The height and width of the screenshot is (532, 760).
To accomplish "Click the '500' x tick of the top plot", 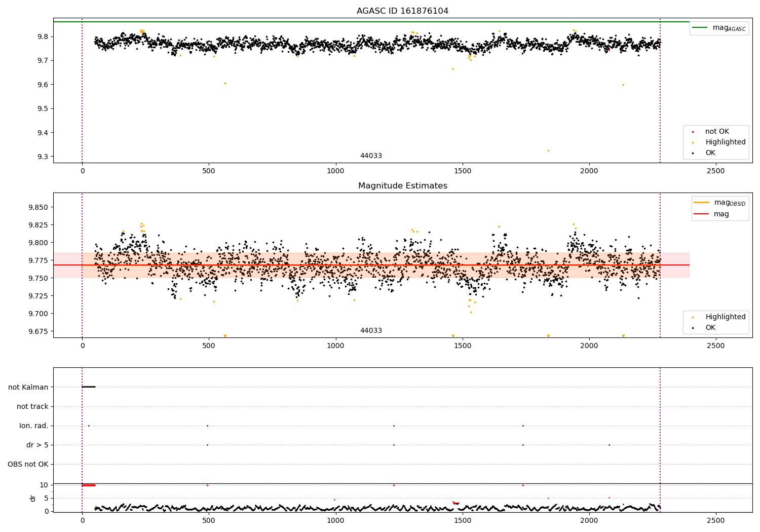I will [x=209, y=171].
